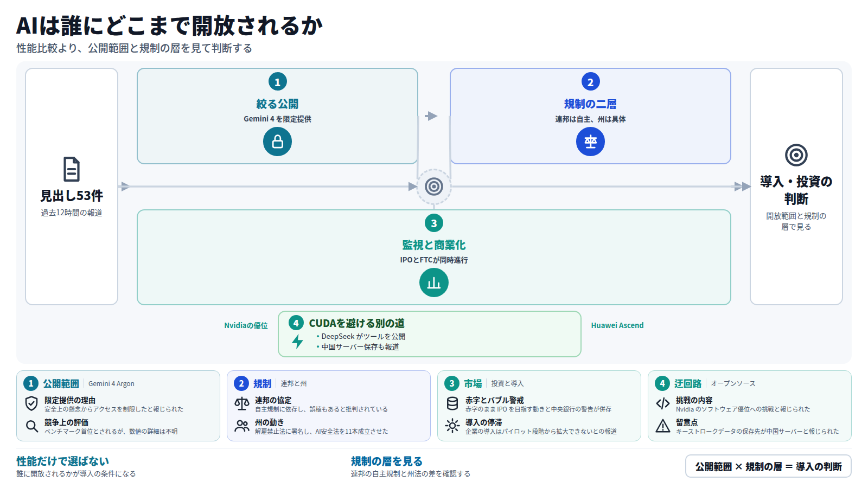The image size is (868, 488).
Task: Click the central target hub icon
Action: (x=434, y=187)
